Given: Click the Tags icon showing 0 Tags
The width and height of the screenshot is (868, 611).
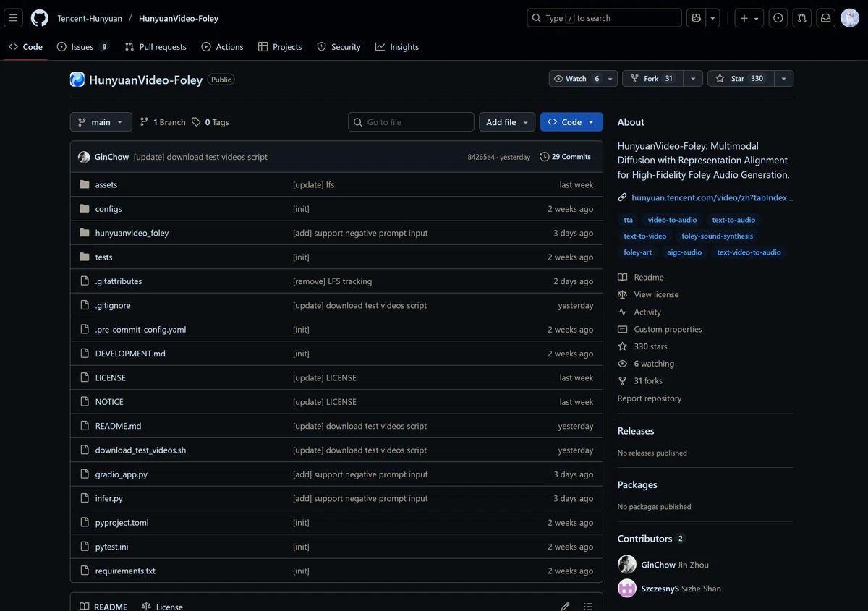Looking at the screenshot, I should point(196,122).
